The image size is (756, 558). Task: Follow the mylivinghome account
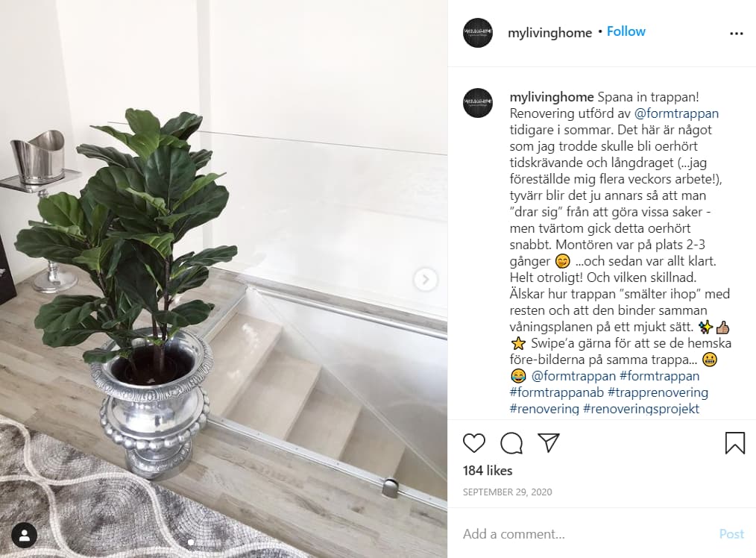[x=626, y=31]
